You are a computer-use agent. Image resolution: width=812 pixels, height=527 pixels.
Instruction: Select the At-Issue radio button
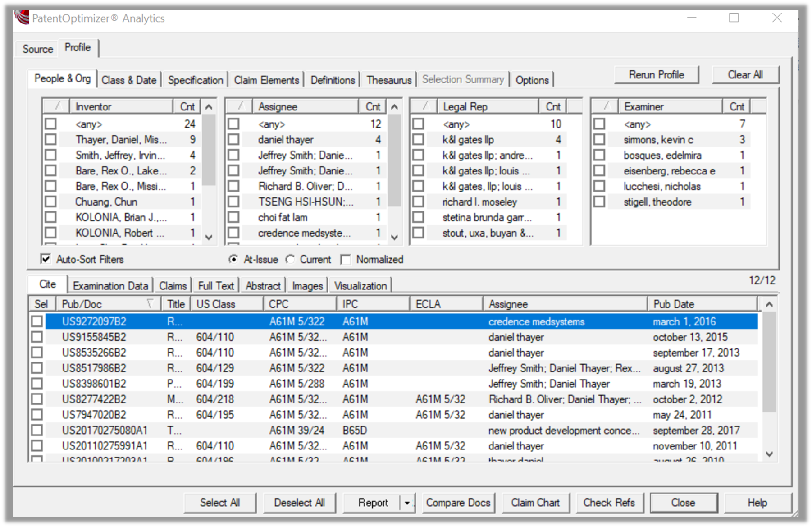click(233, 259)
